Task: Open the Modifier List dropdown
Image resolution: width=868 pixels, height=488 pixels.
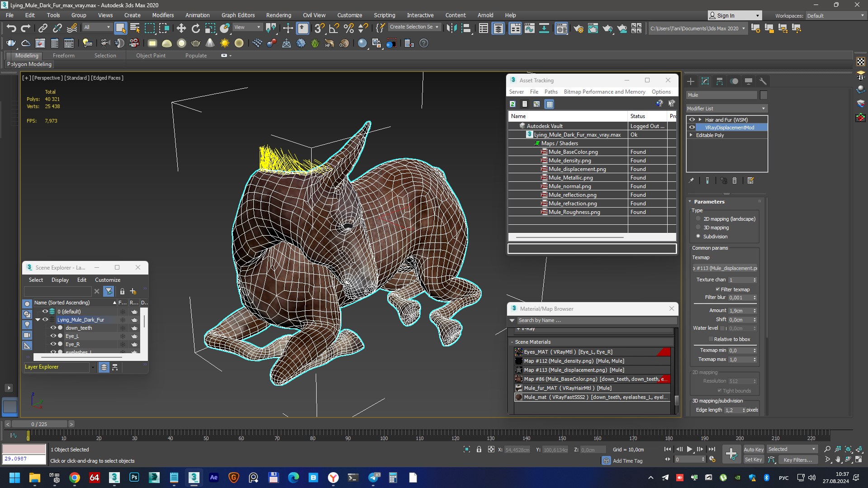Action: [726, 109]
